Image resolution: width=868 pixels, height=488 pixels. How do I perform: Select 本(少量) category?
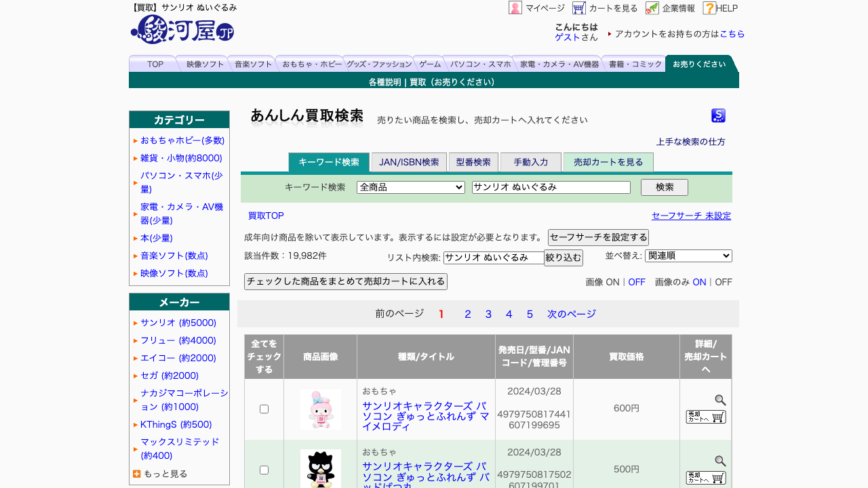(x=157, y=238)
